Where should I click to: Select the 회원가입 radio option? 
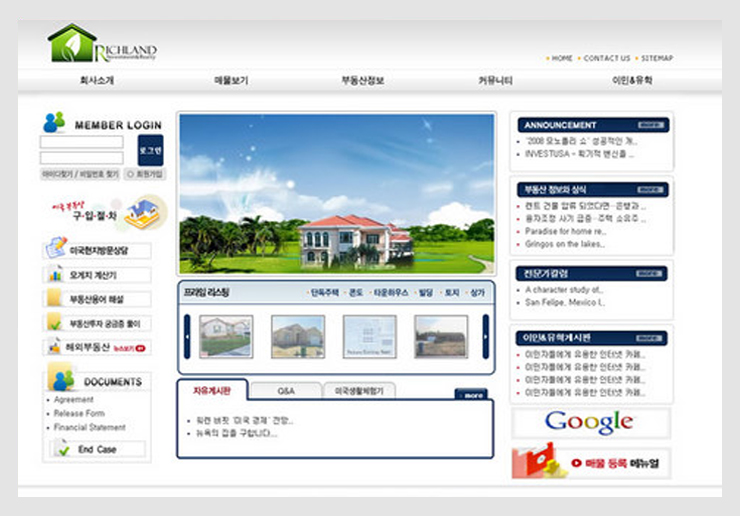tap(129, 174)
